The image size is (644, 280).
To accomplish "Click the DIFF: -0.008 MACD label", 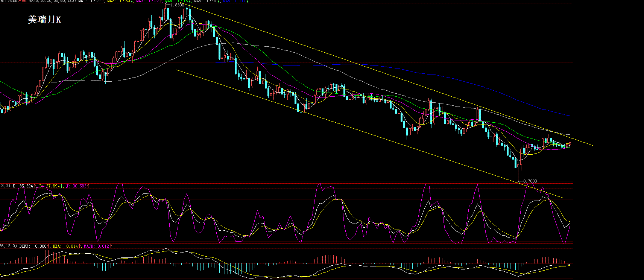I will (x=35, y=246).
